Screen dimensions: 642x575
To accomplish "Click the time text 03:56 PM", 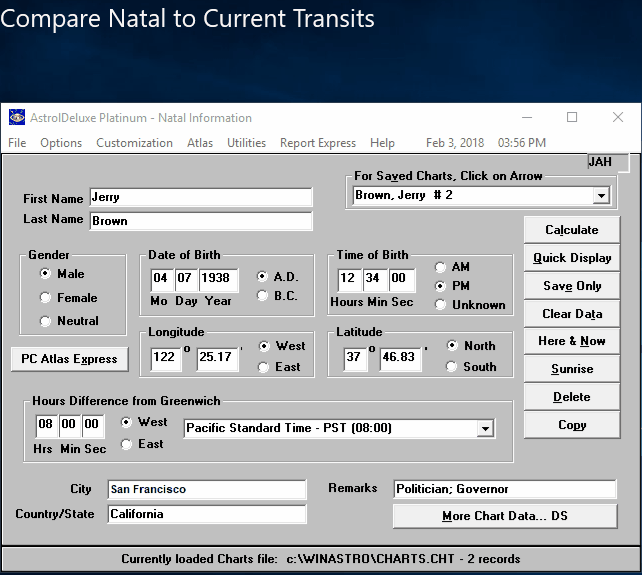I will [x=522, y=143].
